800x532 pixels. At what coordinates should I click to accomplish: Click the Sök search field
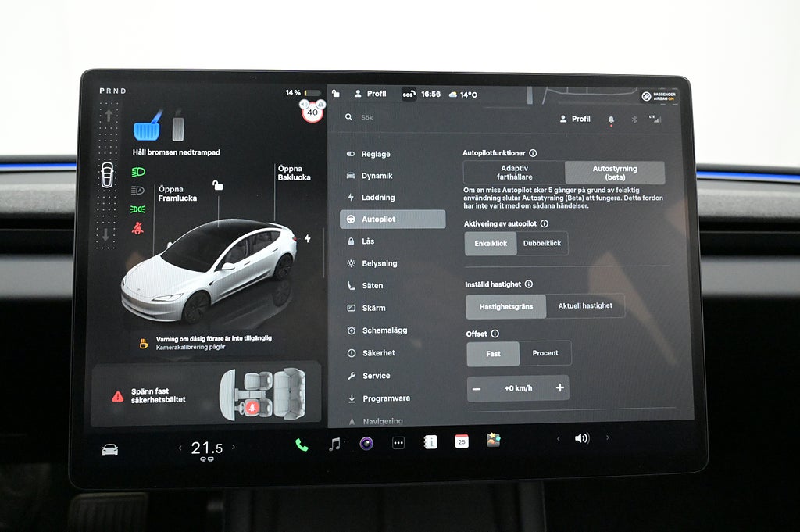point(406,117)
